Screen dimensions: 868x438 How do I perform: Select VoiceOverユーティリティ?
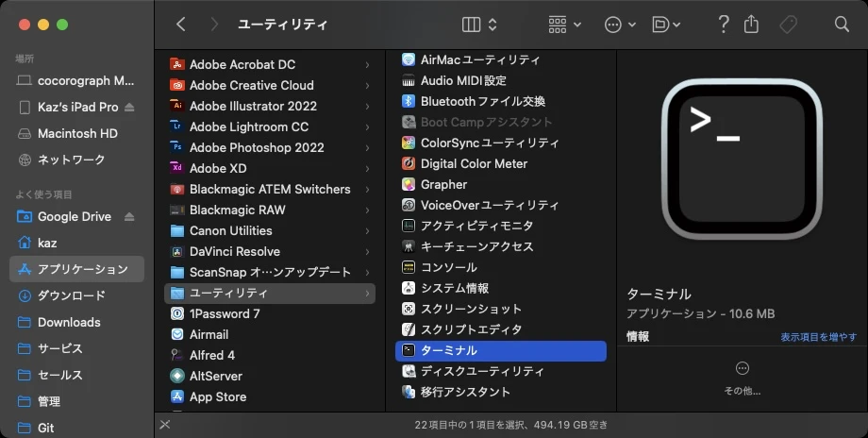tap(501, 205)
